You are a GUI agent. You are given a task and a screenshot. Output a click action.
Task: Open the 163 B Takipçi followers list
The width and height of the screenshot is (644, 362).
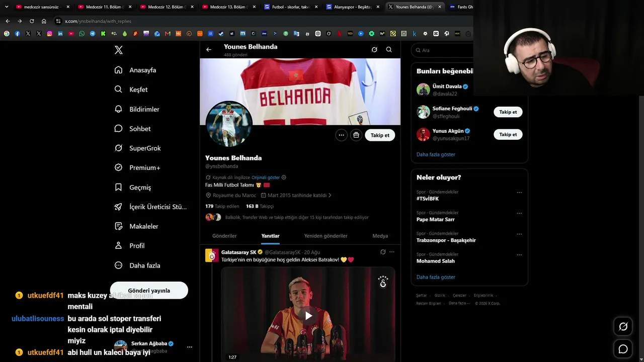[260, 206]
